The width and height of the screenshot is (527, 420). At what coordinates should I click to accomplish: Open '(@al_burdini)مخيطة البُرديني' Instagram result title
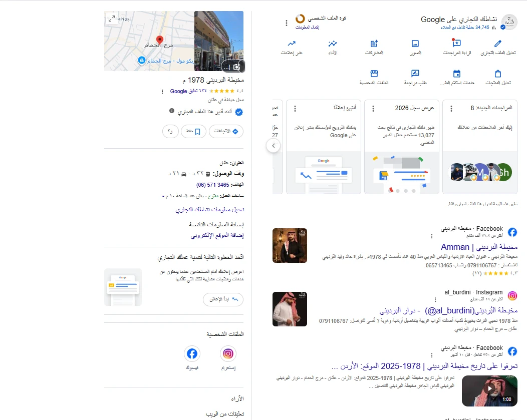click(x=448, y=310)
